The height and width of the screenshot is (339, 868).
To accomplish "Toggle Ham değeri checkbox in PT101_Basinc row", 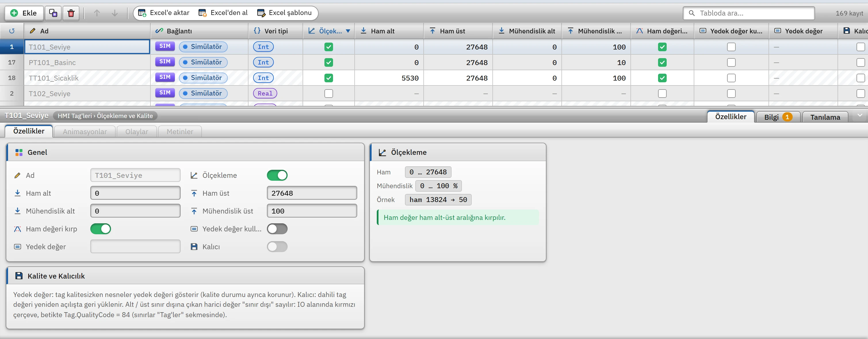I will [x=662, y=62].
